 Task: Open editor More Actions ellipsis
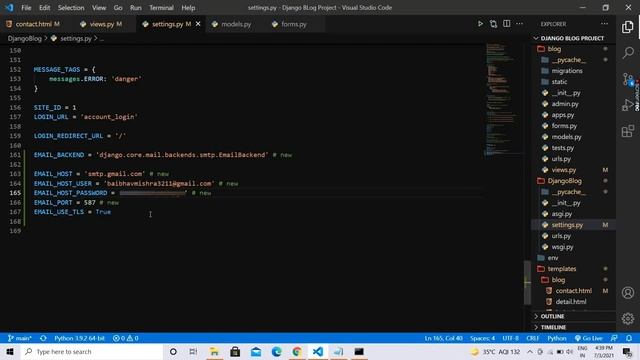(519, 24)
